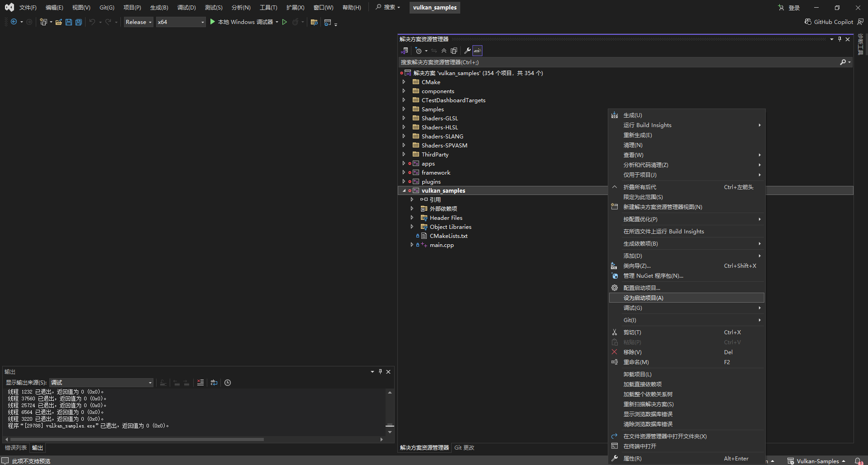Click the sign-in account icon
The image size is (868, 465).
click(781, 8)
